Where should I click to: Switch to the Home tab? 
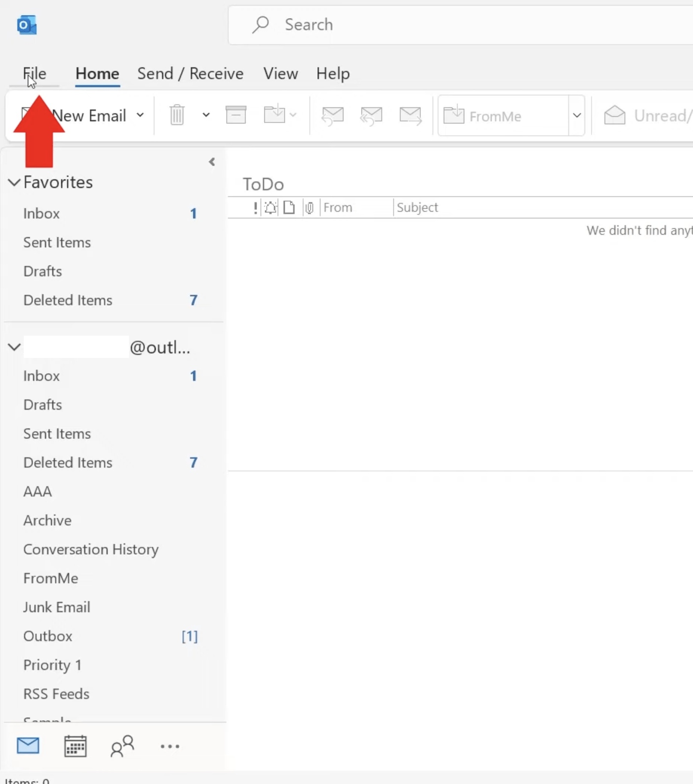(x=97, y=74)
